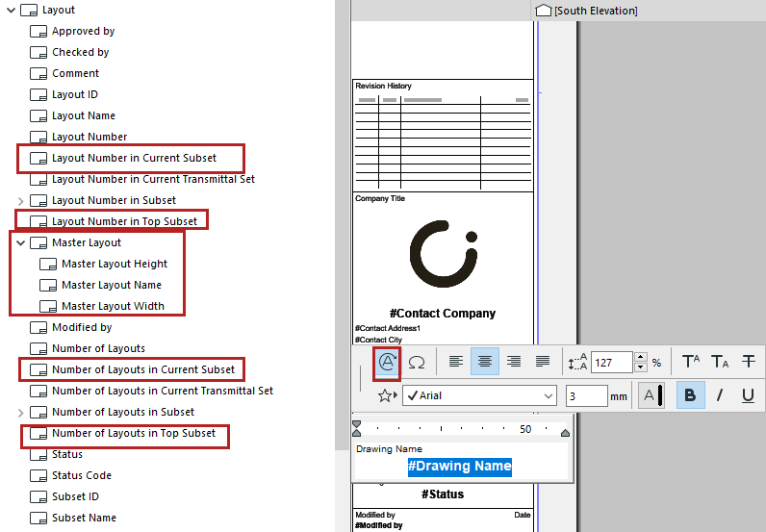Click the company logo image
This screenshot has width=766, height=532.
tap(444, 254)
